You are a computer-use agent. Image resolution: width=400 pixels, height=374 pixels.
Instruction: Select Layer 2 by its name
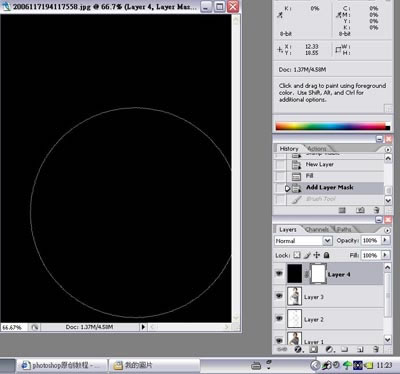tap(314, 319)
